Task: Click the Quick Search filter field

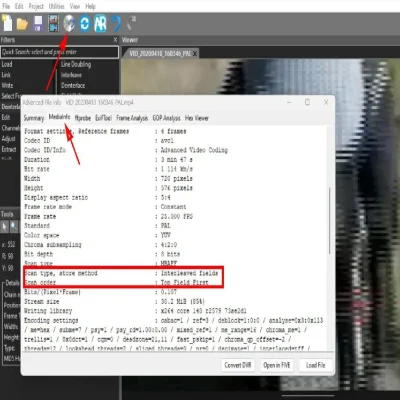Action: tap(60, 52)
